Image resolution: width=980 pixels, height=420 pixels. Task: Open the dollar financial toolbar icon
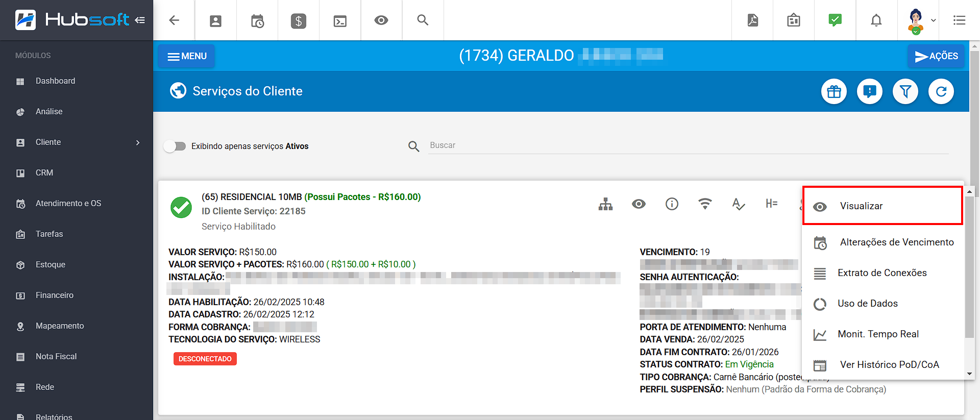click(x=299, y=20)
